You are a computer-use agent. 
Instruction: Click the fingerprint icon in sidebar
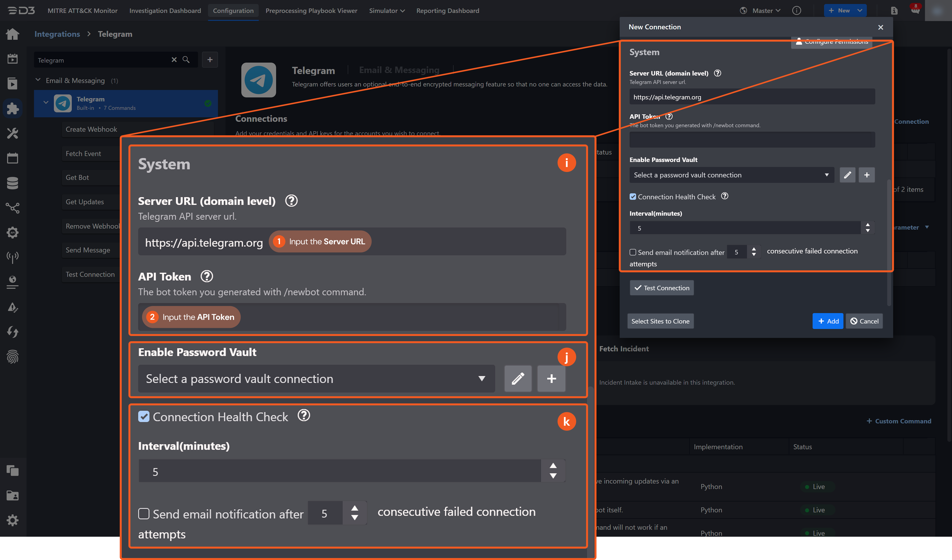pos(12,357)
